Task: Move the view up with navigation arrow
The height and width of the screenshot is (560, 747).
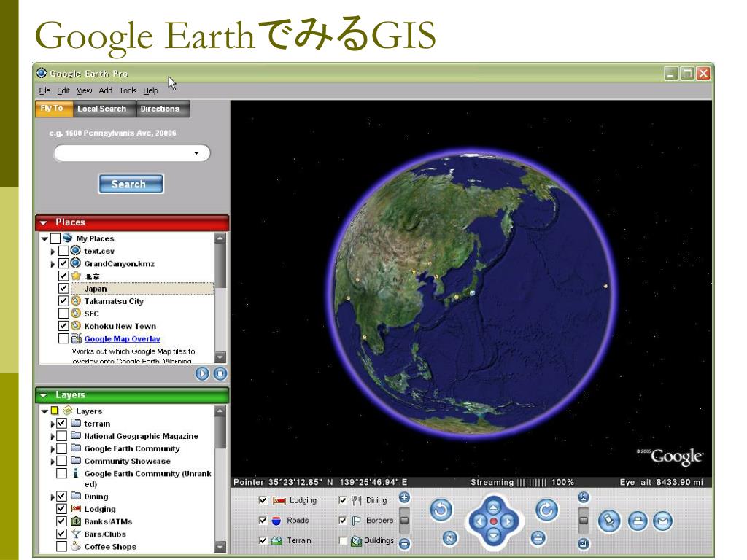Action: [494, 507]
